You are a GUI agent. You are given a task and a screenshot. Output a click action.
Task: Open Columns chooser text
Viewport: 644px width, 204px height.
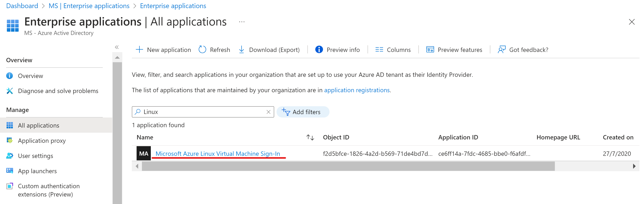coord(398,50)
